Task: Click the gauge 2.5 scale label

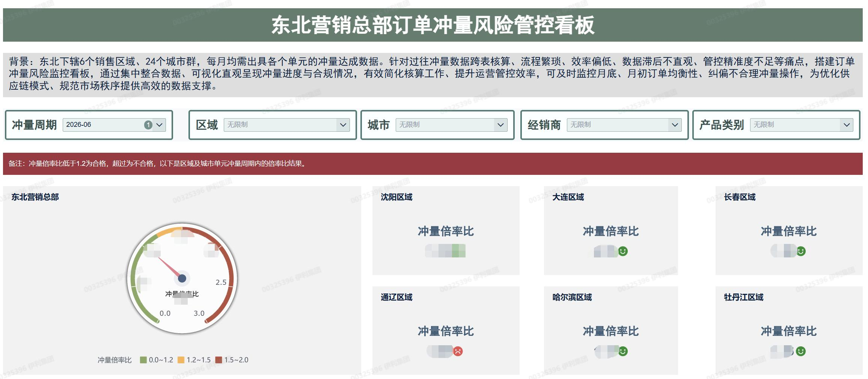Action: tap(221, 282)
